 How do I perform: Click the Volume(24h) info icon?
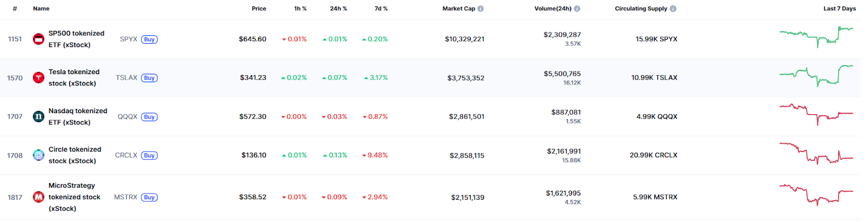click(x=577, y=9)
